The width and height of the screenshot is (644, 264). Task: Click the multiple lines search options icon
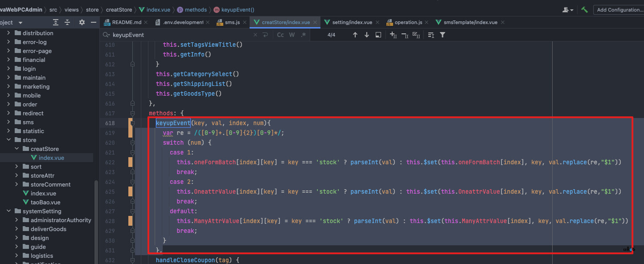(431, 35)
